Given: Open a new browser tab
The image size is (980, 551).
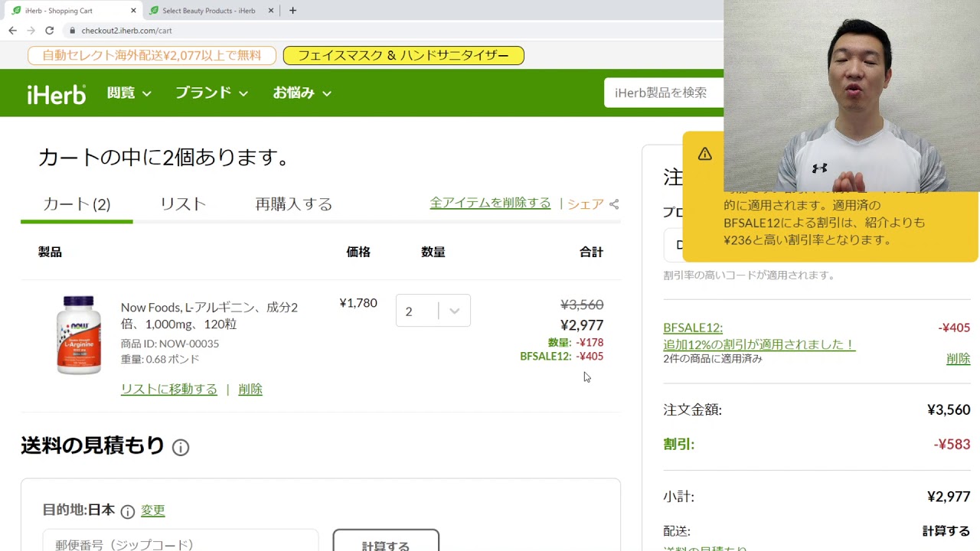Looking at the screenshot, I should 292,11.
